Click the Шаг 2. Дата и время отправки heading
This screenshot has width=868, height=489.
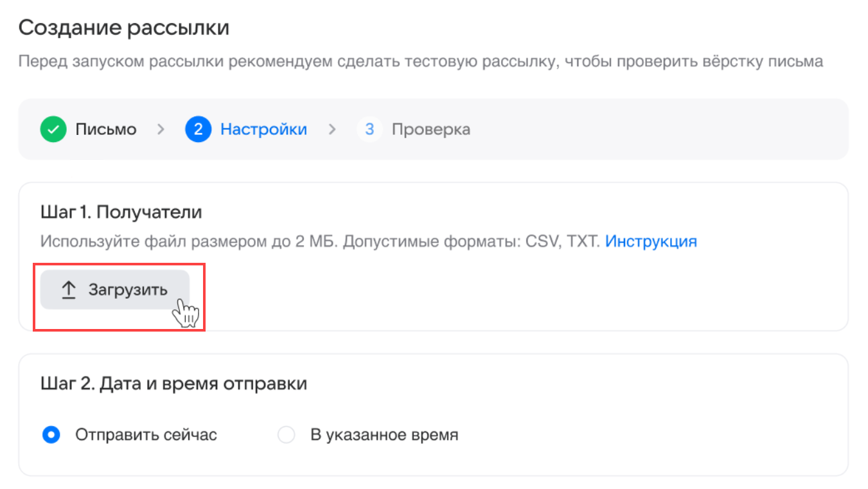point(173,384)
